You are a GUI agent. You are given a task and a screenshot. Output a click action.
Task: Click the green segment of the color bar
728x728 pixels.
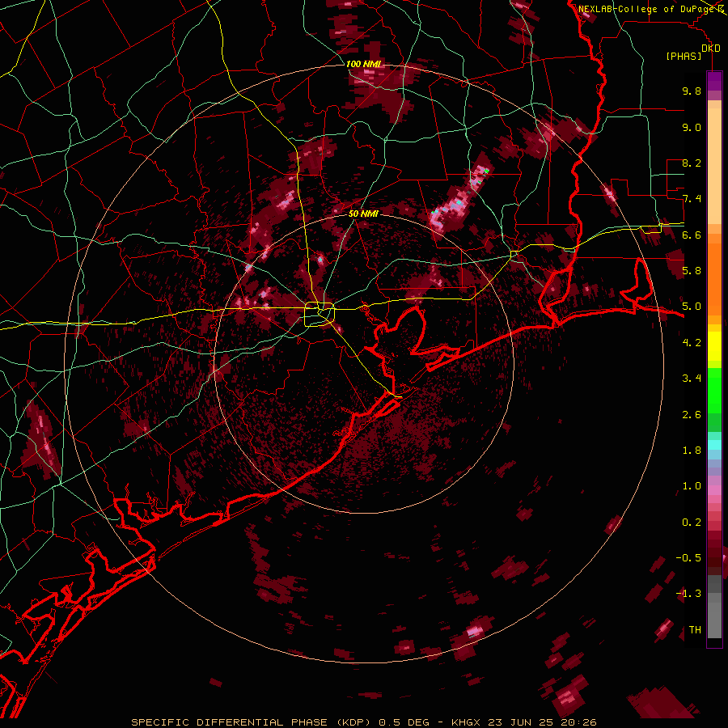click(x=714, y=390)
